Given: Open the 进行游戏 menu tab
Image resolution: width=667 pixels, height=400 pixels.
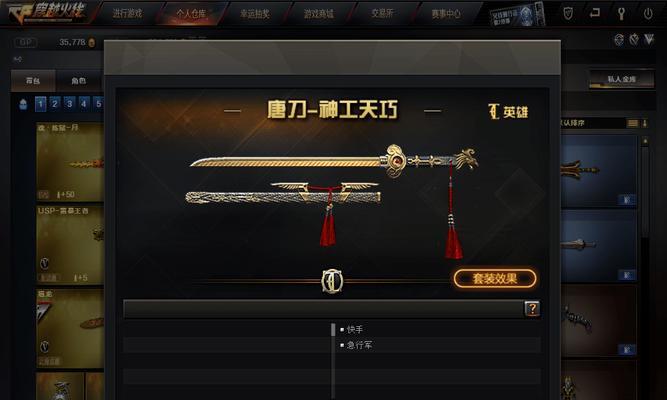Looking at the screenshot, I should 127,14.
